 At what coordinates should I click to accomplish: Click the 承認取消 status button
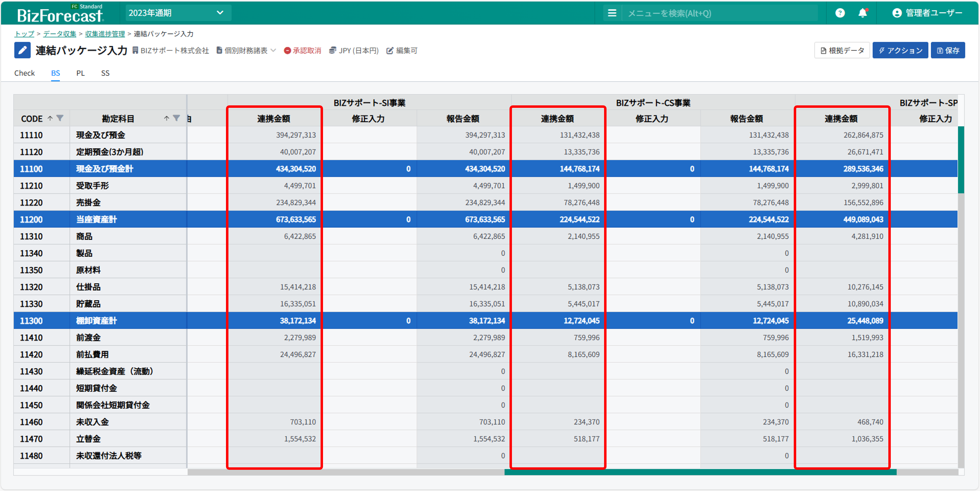point(303,51)
